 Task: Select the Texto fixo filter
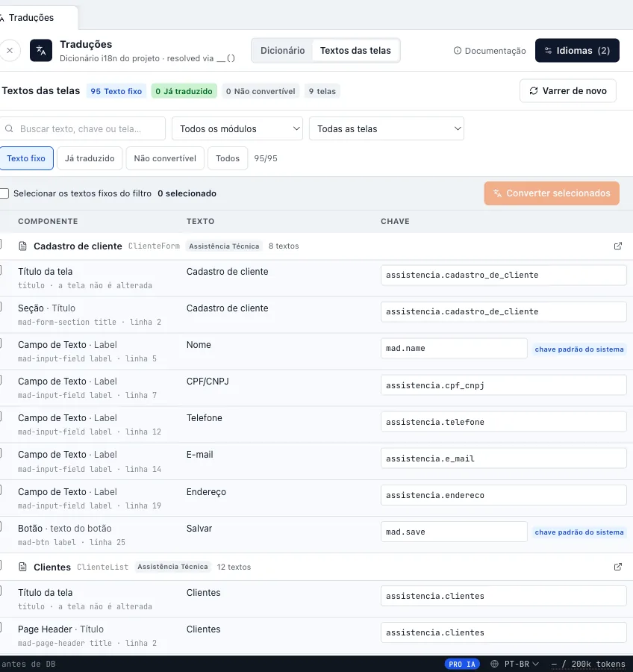pyautogui.click(x=26, y=158)
